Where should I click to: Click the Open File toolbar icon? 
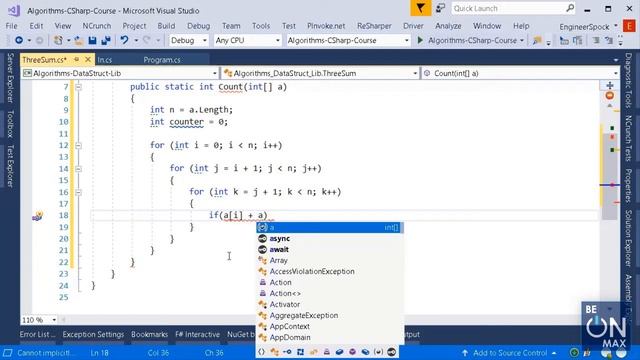(79, 40)
